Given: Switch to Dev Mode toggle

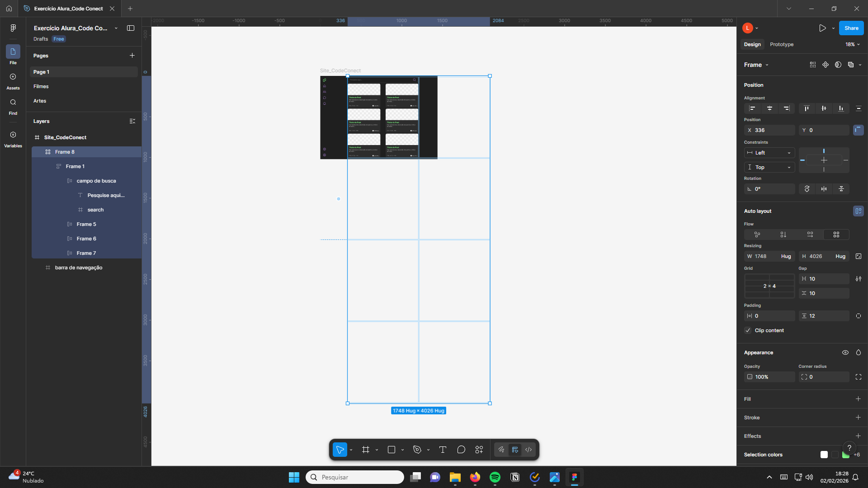Looking at the screenshot, I should pos(528,450).
